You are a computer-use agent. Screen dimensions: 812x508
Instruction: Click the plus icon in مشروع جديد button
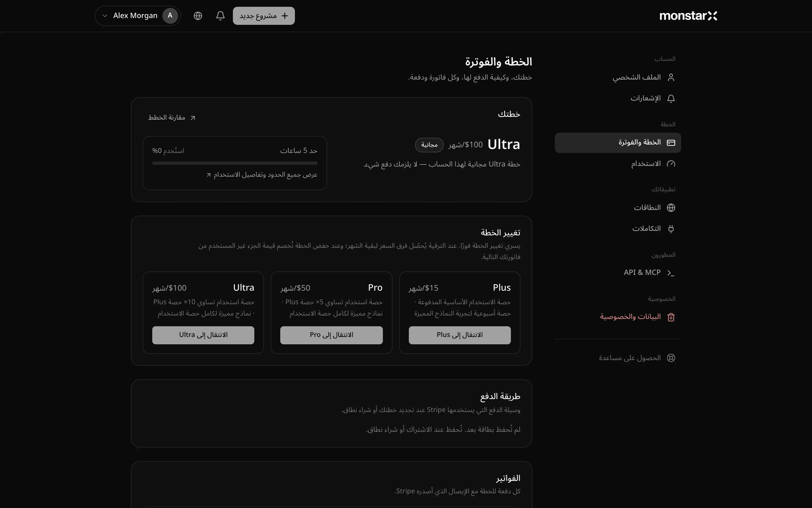point(285,16)
